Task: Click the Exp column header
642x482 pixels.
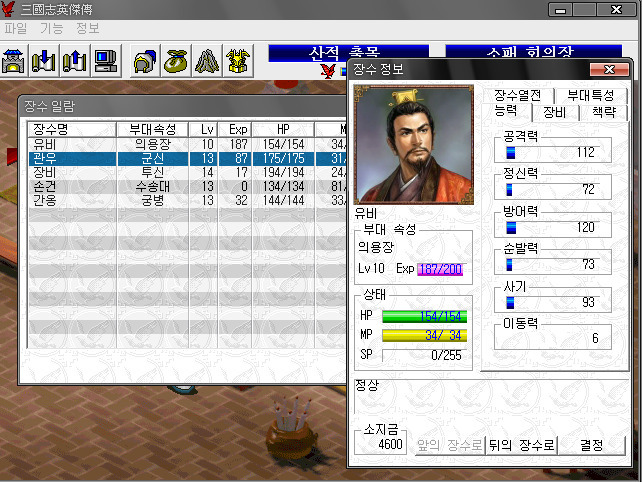Action: coord(235,129)
